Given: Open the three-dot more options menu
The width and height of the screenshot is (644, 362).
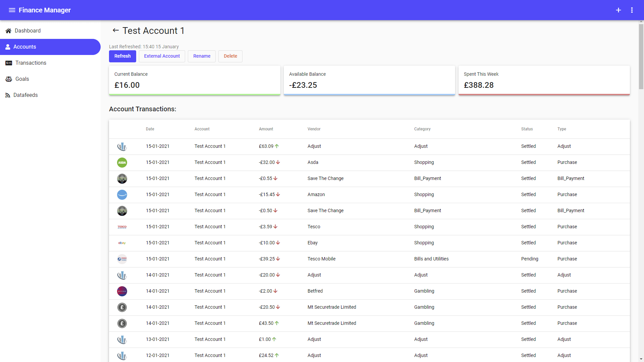Looking at the screenshot, I should pyautogui.click(x=632, y=10).
